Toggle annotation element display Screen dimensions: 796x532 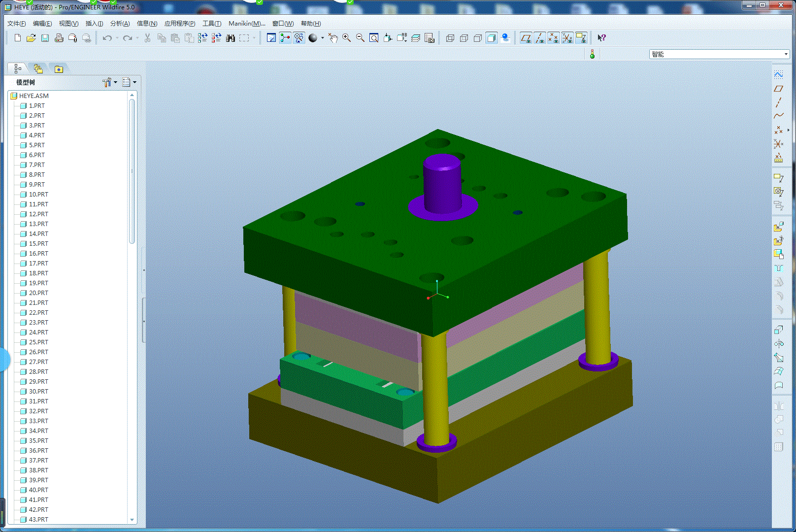point(581,38)
